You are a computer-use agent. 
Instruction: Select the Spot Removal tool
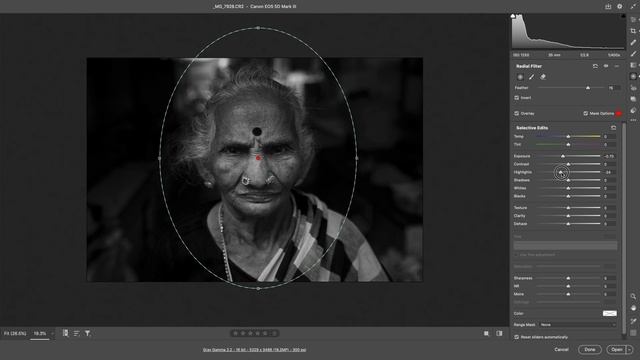pos(633,42)
